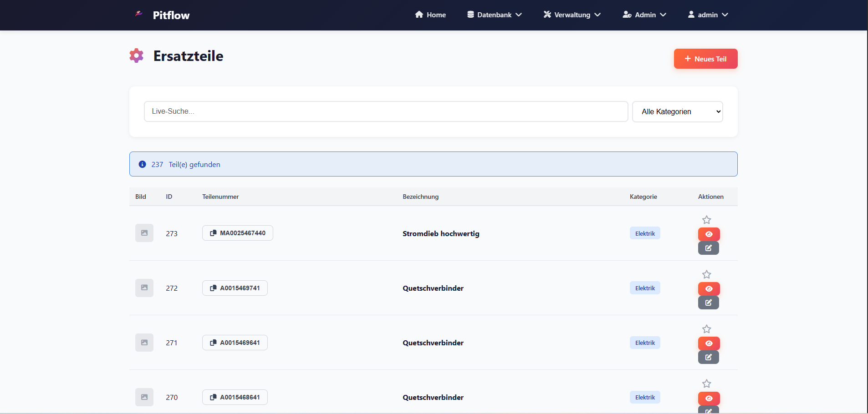Expand the Datenbank menu
868x414 pixels.
click(494, 15)
